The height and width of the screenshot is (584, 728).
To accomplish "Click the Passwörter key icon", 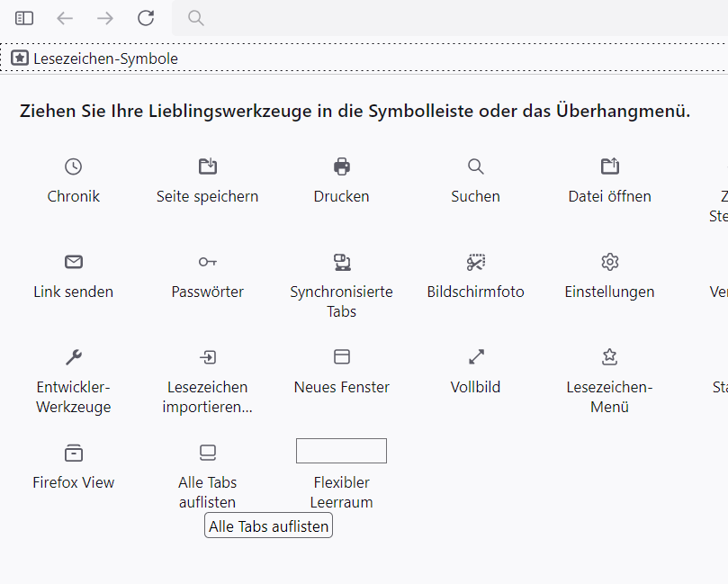I will (208, 262).
